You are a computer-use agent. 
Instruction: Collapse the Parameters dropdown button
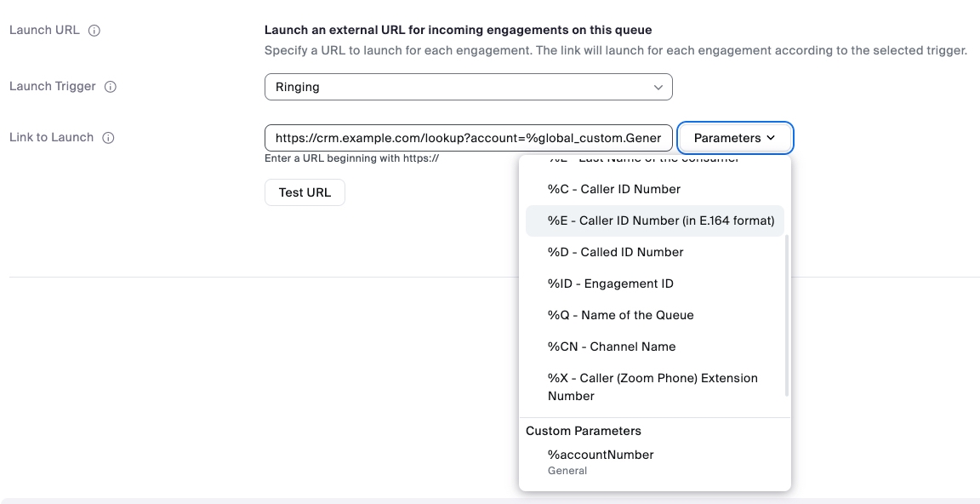coord(735,138)
